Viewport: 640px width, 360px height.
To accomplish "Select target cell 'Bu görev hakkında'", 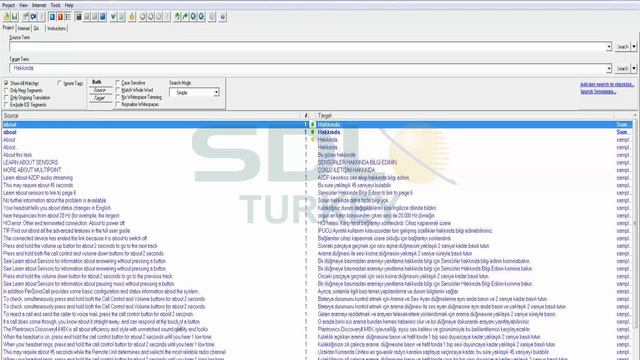I will (337, 155).
